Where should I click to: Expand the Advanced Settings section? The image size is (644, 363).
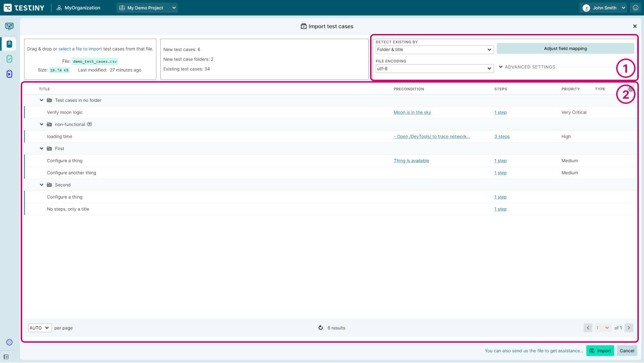tap(527, 67)
